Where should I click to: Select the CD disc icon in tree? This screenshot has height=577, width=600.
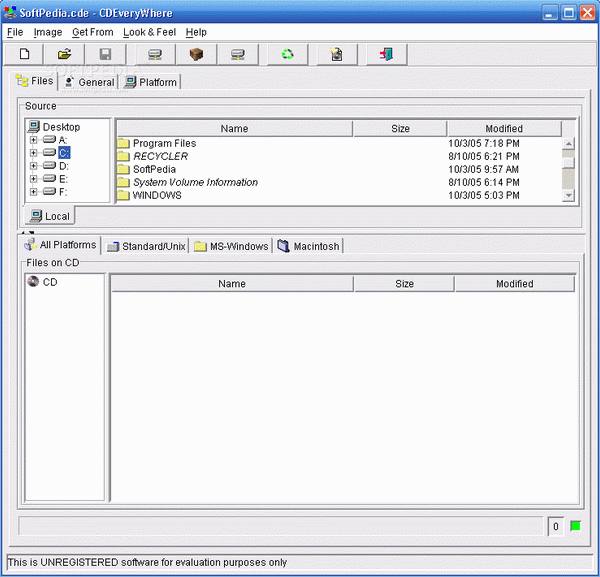[x=33, y=282]
